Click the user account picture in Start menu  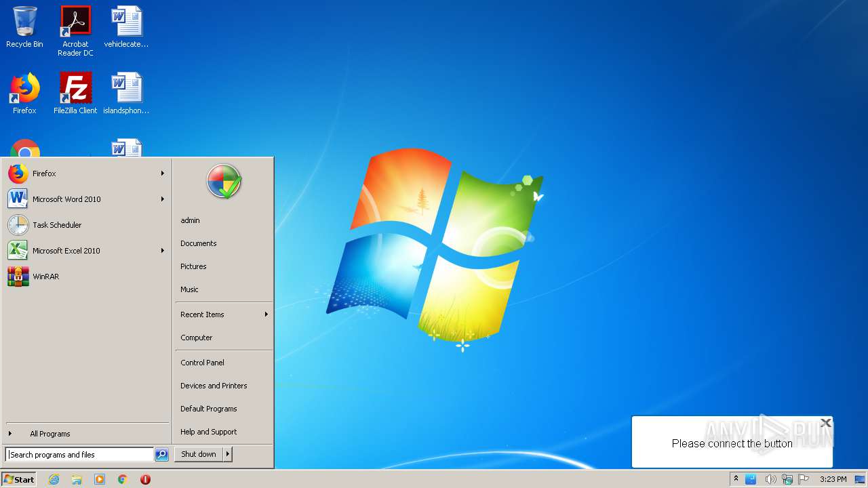tap(224, 182)
